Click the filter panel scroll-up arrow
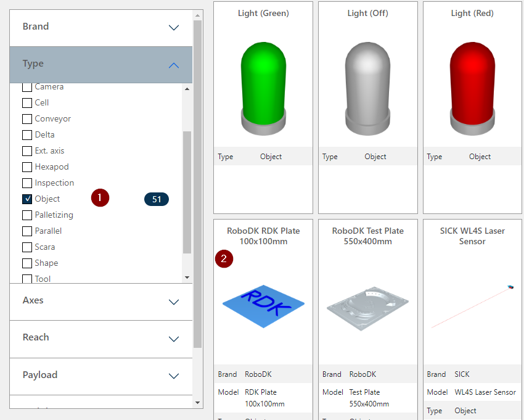 pyautogui.click(x=197, y=15)
